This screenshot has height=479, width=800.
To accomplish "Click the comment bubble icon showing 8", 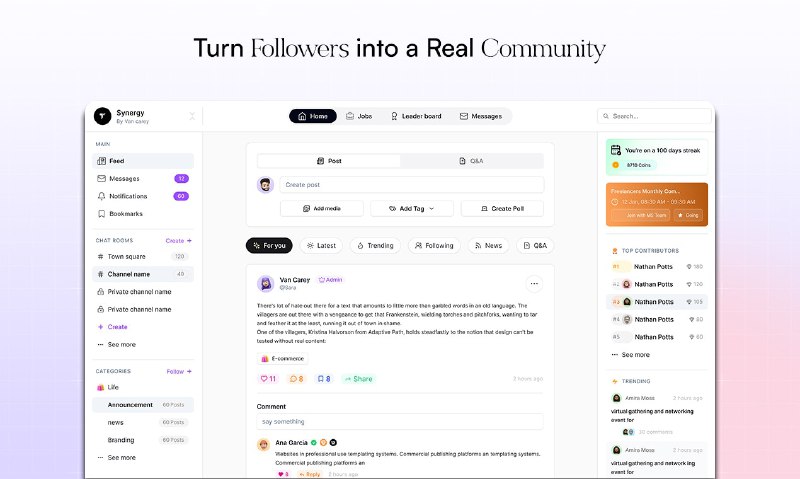I will pyautogui.click(x=293, y=379).
